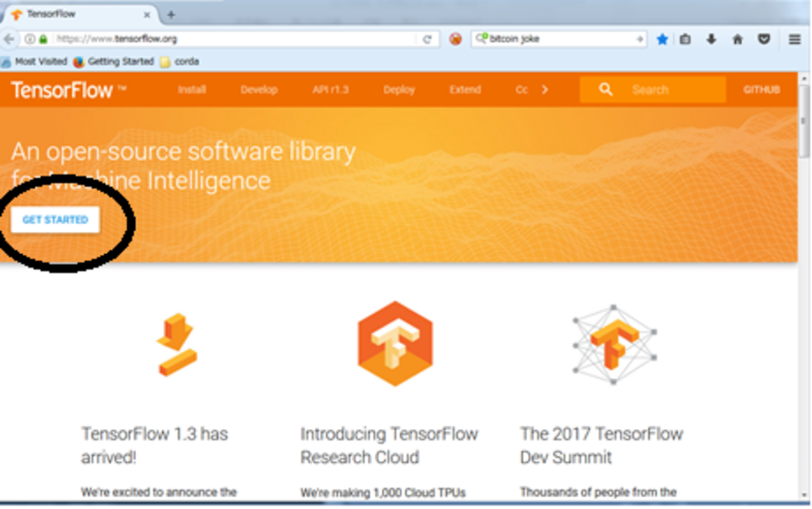Open the downloads arrow icon

pos(711,39)
